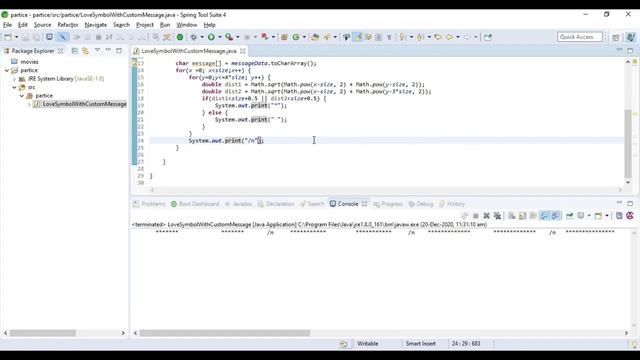The height and width of the screenshot is (360, 640).
Task: Open Package Explorer View Menu triangle
Action: coord(97,51)
